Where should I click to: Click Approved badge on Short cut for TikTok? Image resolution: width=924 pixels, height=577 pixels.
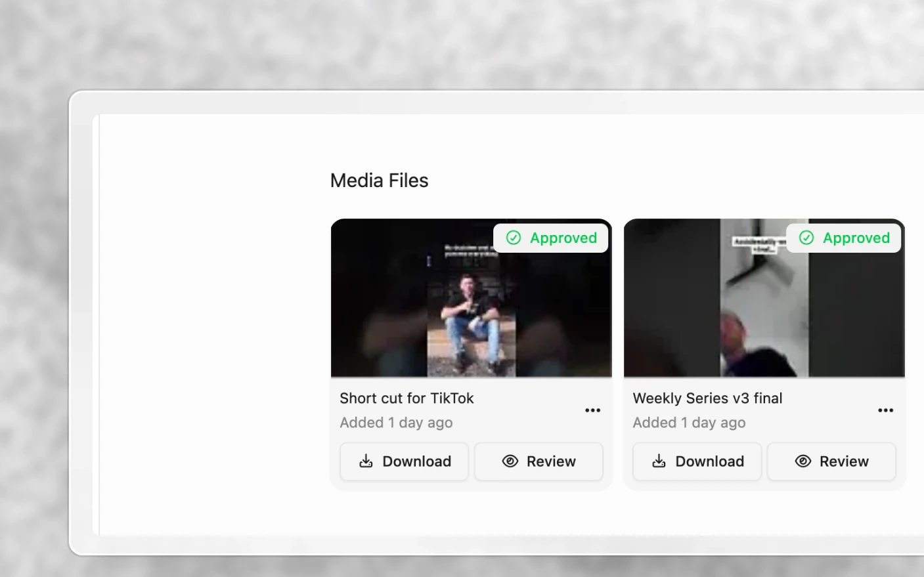[x=551, y=238]
